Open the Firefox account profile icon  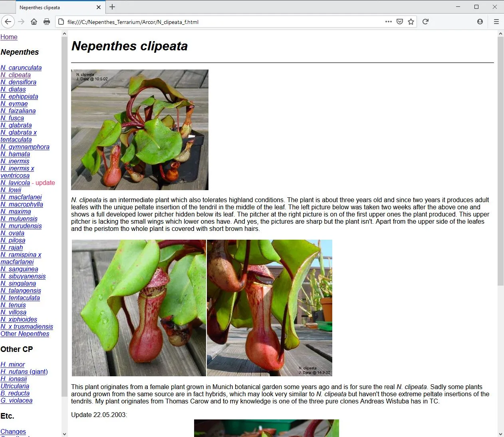(480, 22)
